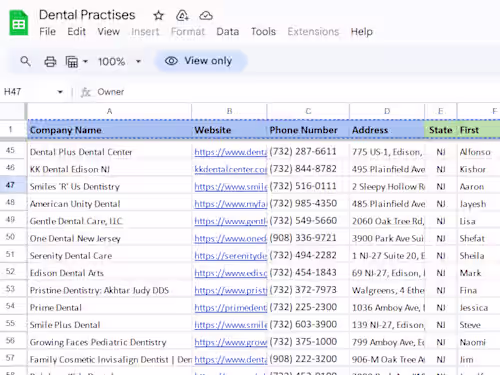Open the 100% zoom dropdown
Screen dimensions: 500x375
(119, 61)
